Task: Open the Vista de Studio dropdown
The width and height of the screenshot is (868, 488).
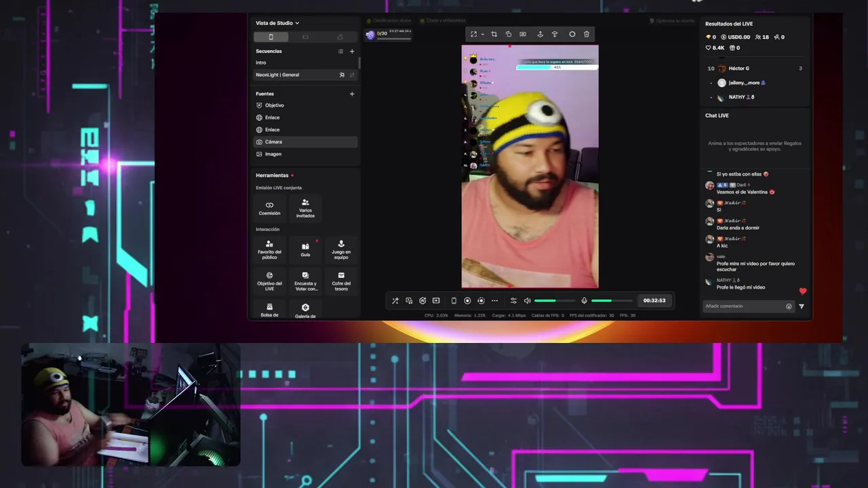Action: point(277,23)
